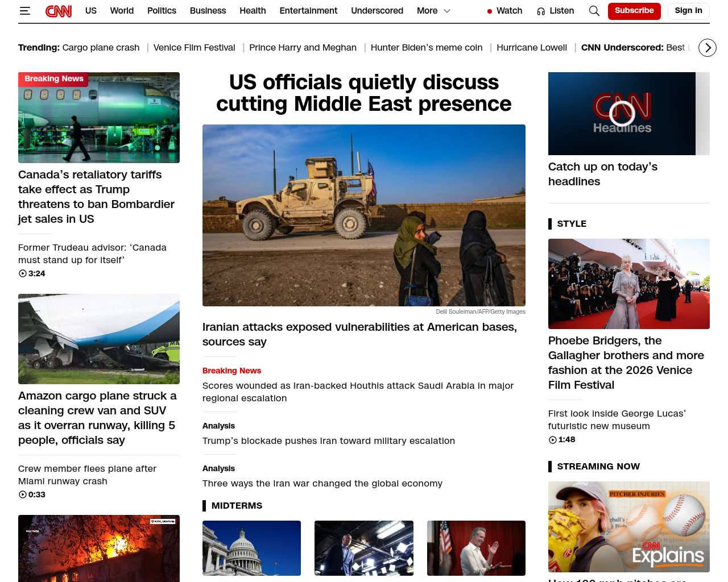Open the Underscored section
The image size is (728, 582).
(377, 11)
